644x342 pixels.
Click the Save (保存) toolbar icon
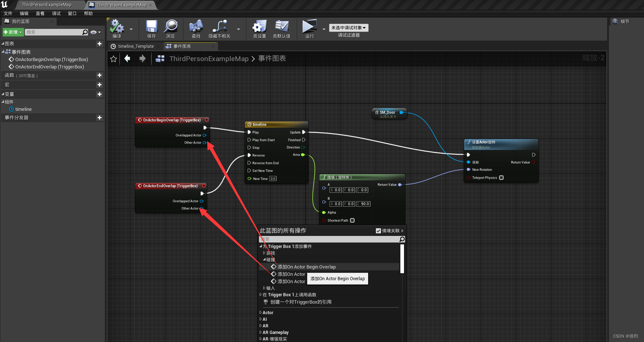(x=151, y=26)
